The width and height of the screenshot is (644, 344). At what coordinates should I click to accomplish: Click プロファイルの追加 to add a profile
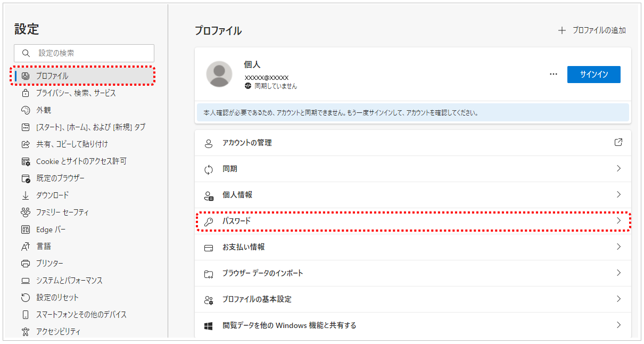(x=592, y=30)
